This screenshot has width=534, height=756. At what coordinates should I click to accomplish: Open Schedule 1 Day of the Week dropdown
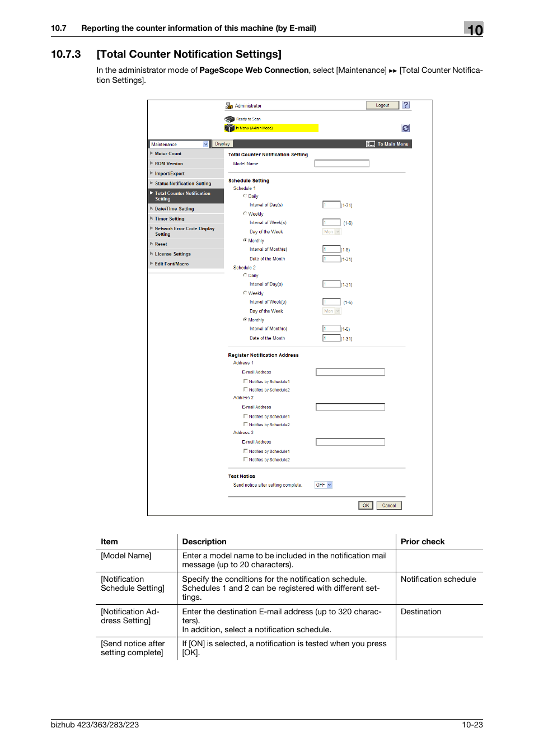[x=331, y=231]
